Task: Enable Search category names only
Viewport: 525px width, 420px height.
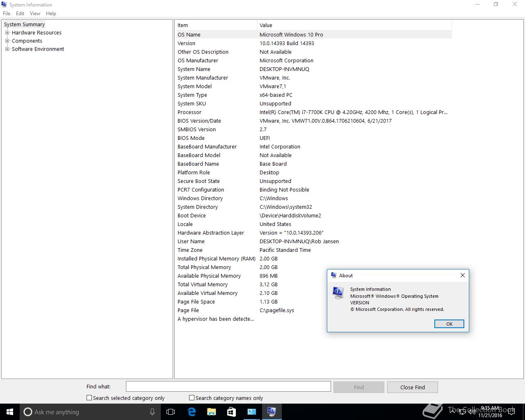Action: (192, 397)
